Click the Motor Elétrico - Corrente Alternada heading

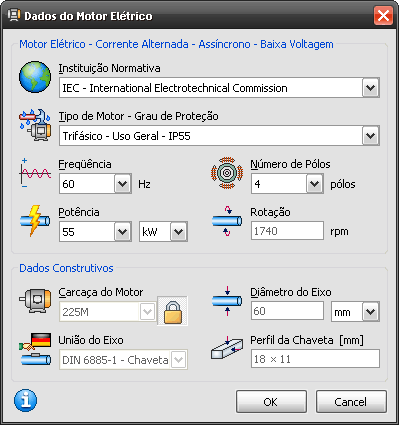(x=176, y=44)
